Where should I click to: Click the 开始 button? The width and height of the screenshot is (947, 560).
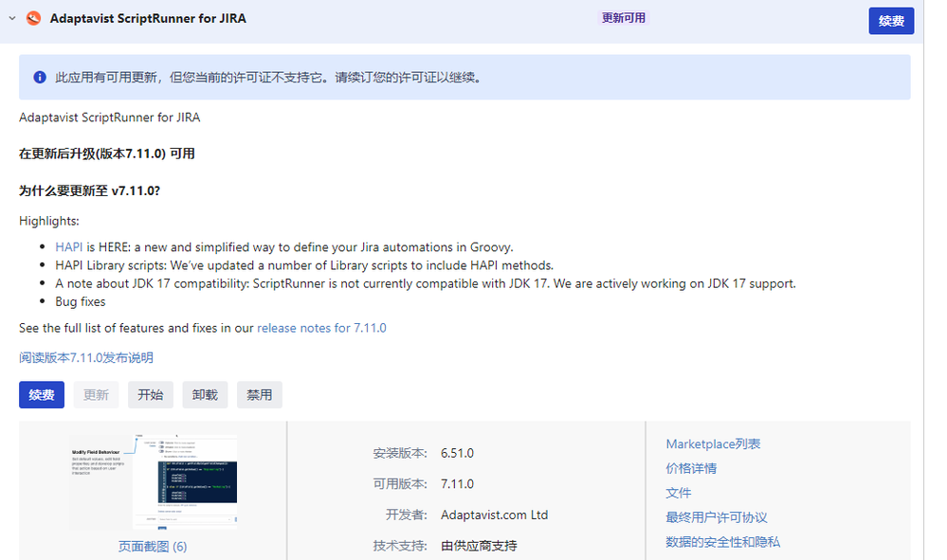151,395
